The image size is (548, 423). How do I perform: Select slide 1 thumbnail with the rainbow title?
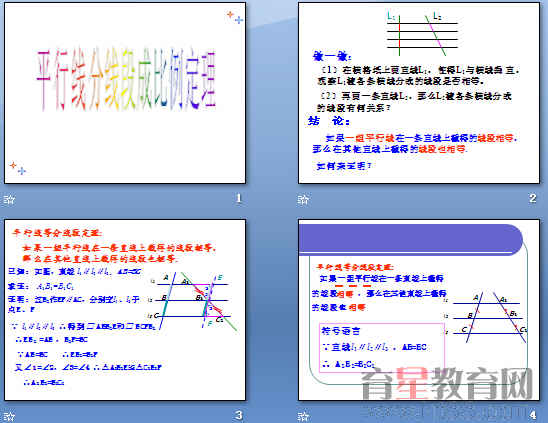125,93
